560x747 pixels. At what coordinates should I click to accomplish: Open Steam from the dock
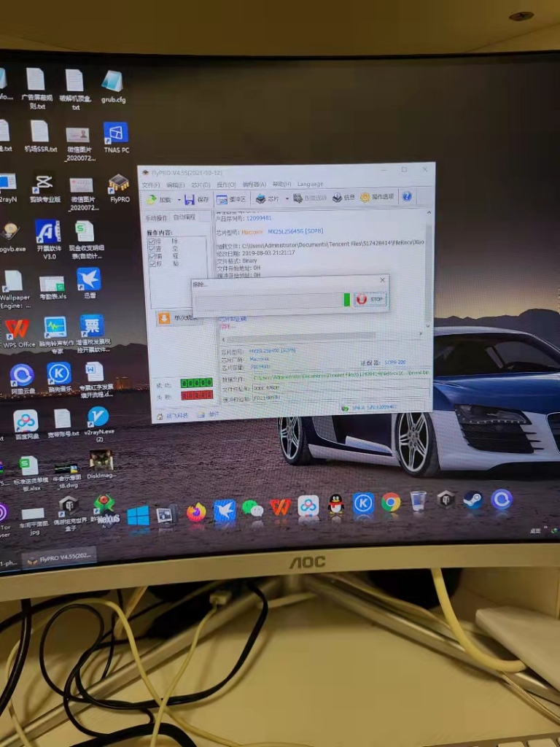[473, 500]
